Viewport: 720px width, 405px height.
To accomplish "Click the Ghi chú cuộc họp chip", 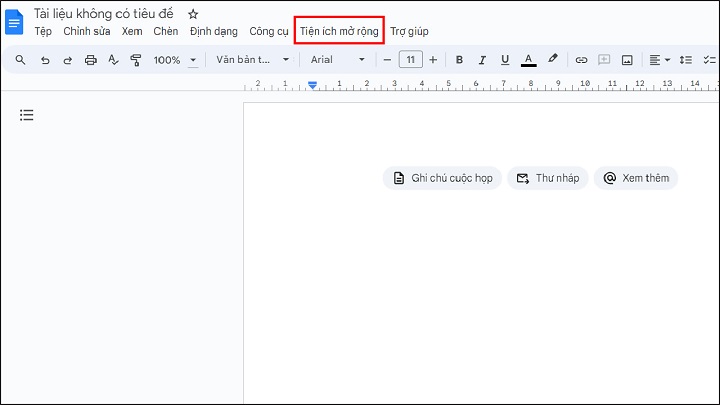I will [442, 178].
